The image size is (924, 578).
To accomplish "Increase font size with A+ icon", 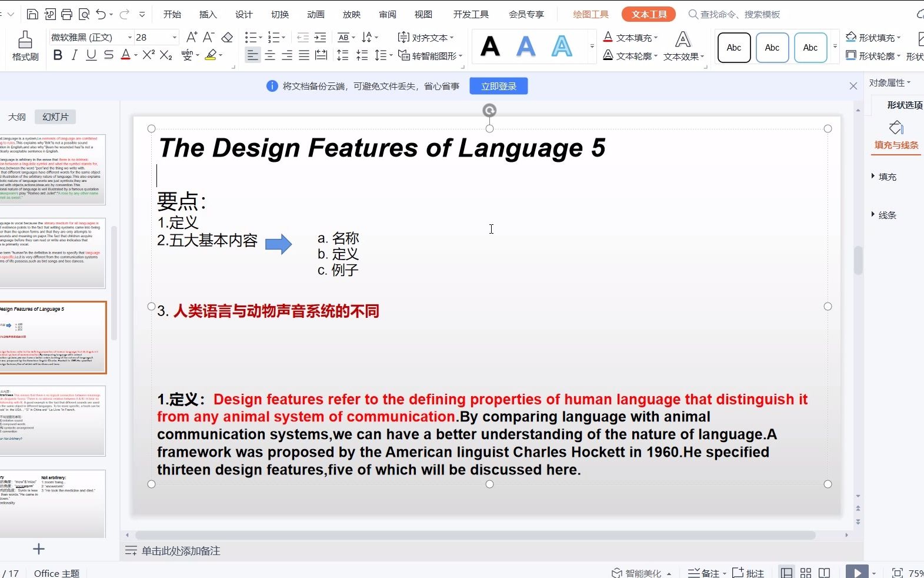I will click(192, 37).
